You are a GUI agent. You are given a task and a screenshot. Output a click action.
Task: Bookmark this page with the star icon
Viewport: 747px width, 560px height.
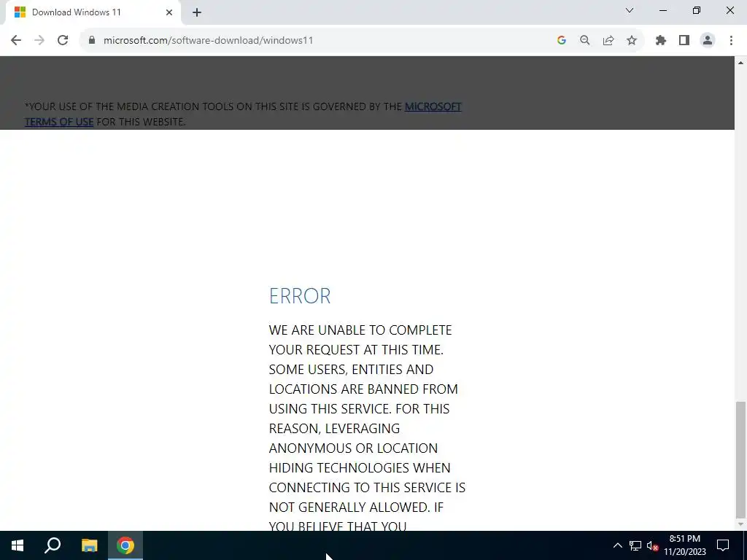coord(632,41)
